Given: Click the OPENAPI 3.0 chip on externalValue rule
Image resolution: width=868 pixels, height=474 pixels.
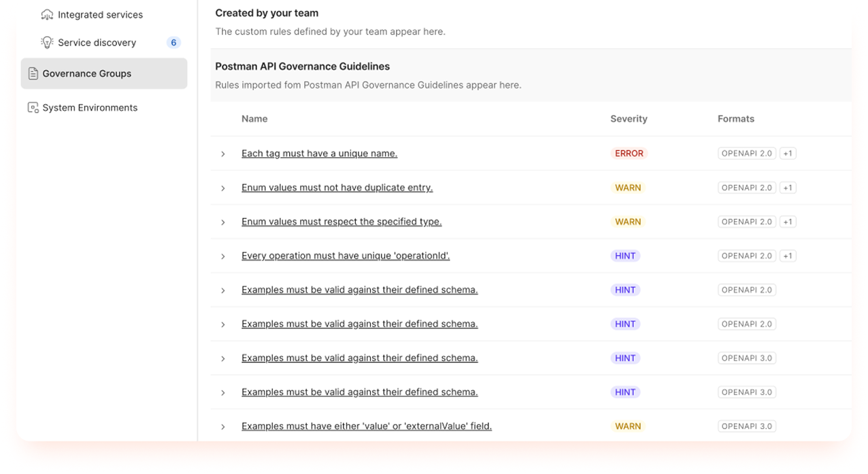Looking at the screenshot, I should click(746, 426).
